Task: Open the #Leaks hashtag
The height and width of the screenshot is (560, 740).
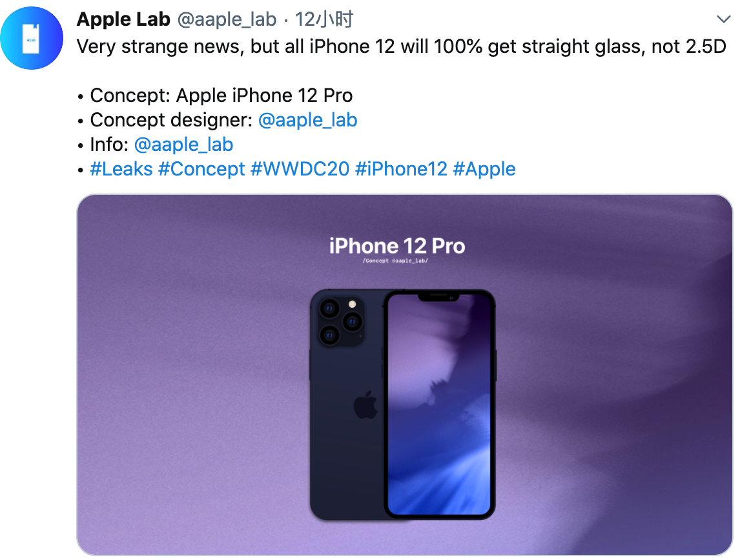Action: [x=121, y=169]
